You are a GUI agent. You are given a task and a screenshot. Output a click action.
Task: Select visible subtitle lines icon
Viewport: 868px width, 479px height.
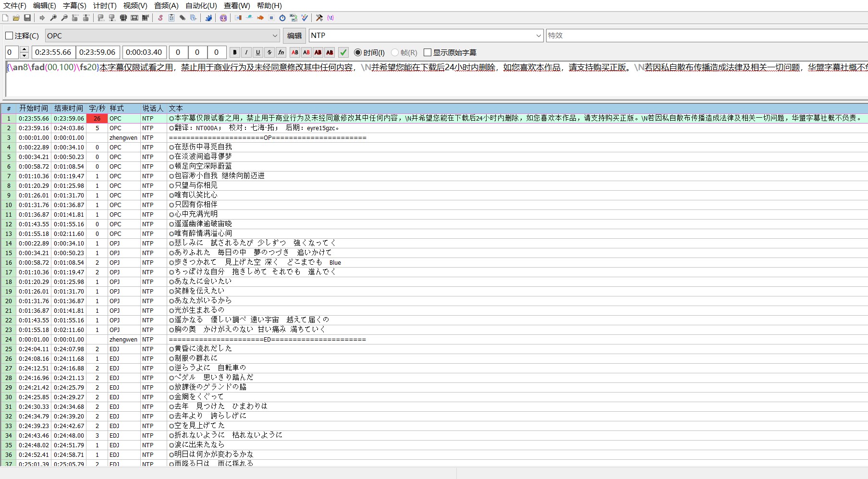click(x=123, y=18)
